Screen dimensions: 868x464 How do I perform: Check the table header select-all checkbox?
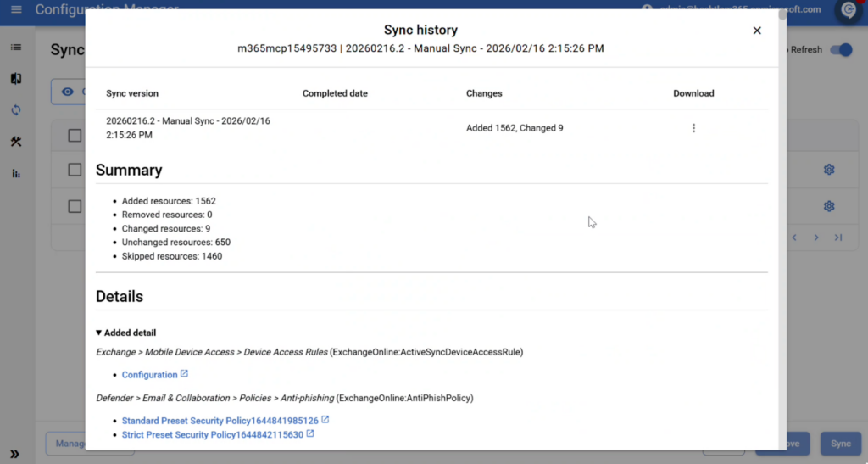pyautogui.click(x=75, y=136)
